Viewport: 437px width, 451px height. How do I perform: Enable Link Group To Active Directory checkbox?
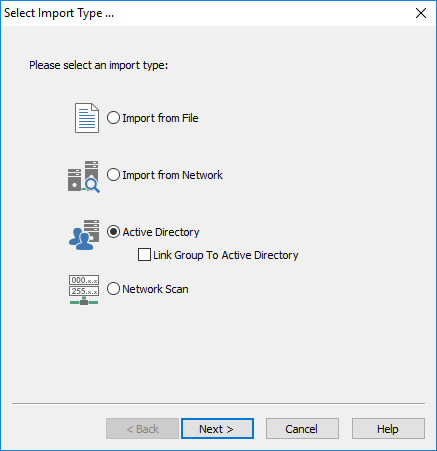pyautogui.click(x=144, y=255)
